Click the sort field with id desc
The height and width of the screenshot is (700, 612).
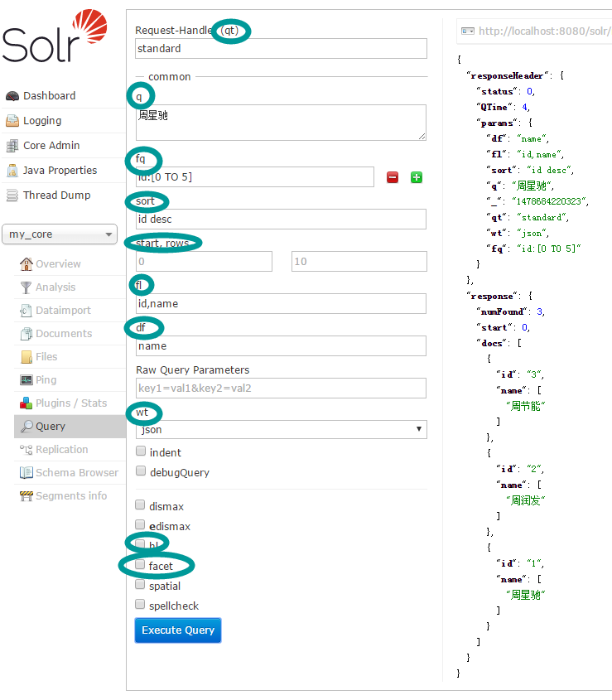pyautogui.click(x=282, y=220)
